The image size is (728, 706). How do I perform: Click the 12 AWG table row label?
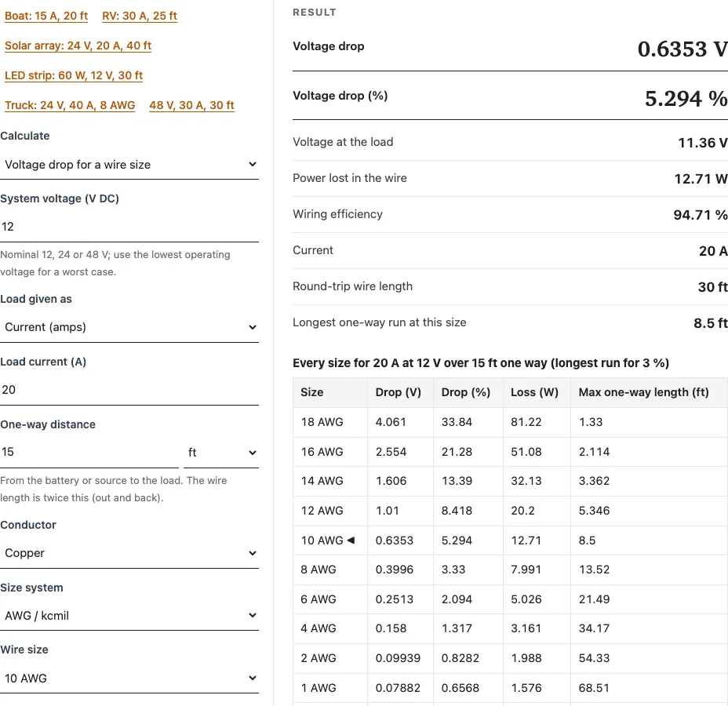point(322,511)
